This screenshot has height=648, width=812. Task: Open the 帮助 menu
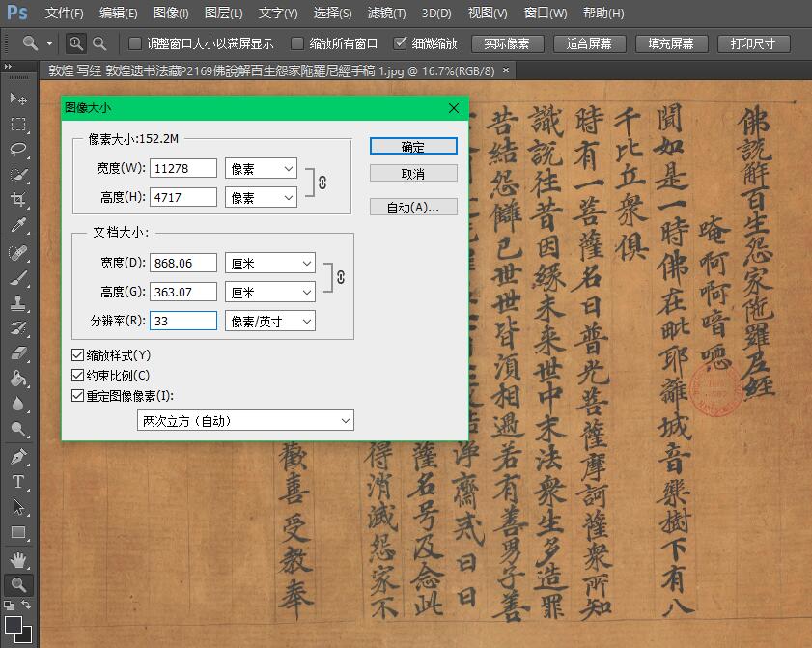[x=603, y=13]
